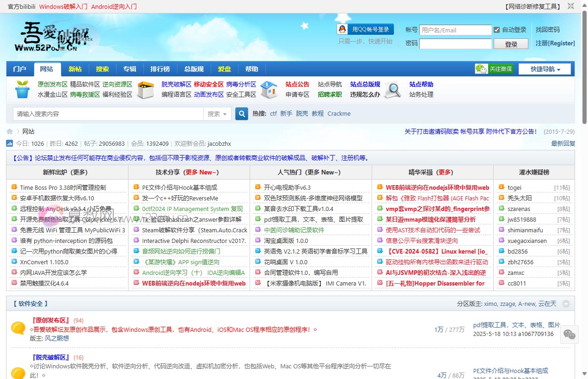The width and height of the screenshot is (588, 379).
Task: Expand the 快捷导航 dropdown menu
Action: (545, 68)
